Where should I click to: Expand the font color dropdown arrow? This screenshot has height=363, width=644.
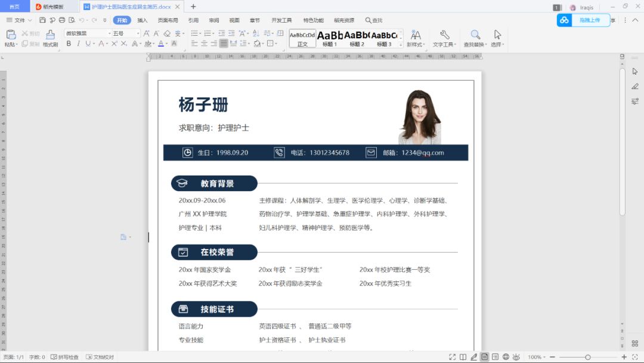point(167,44)
